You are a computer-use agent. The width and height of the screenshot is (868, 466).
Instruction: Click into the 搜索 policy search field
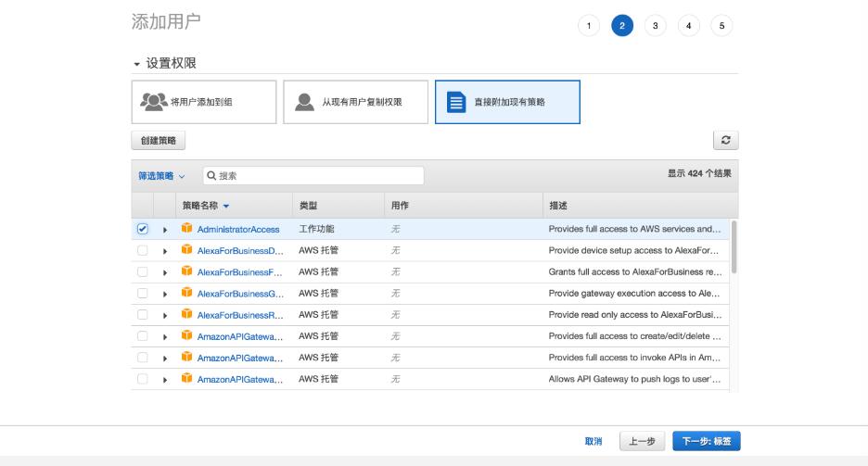(x=313, y=176)
